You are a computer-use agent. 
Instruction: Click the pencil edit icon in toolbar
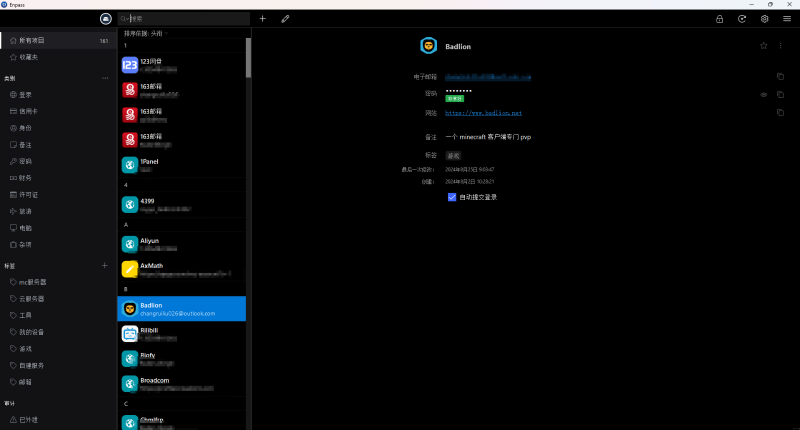285,18
